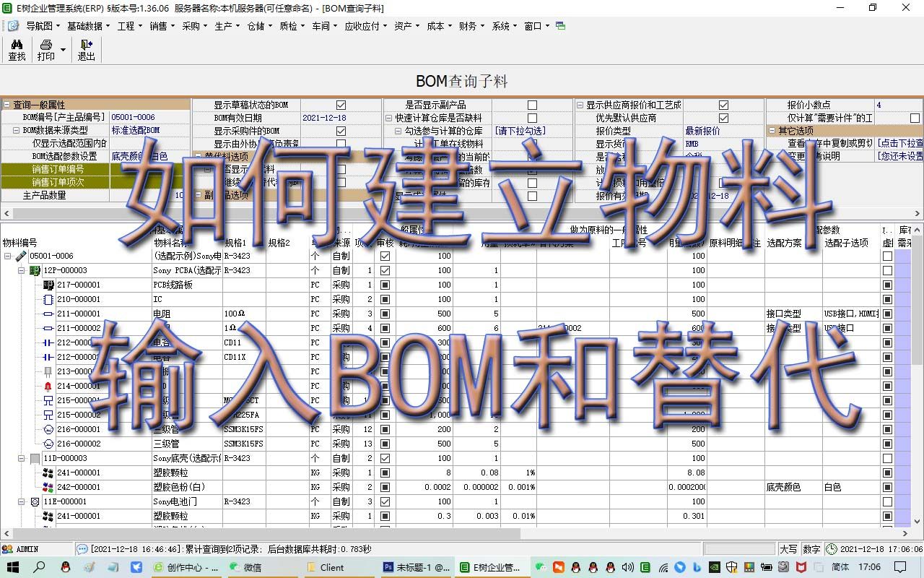Click the BOM编号 value 05001-0006 field
This screenshot has width=924, height=578.
(x=150, y=117)
